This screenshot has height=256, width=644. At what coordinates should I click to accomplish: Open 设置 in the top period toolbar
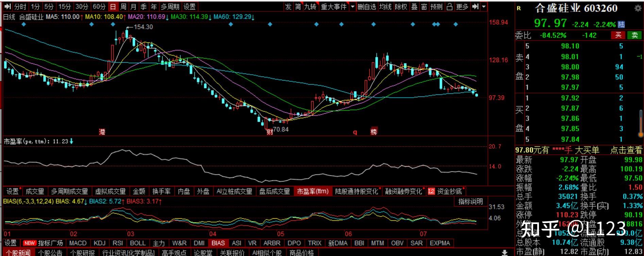click(189, 6)
